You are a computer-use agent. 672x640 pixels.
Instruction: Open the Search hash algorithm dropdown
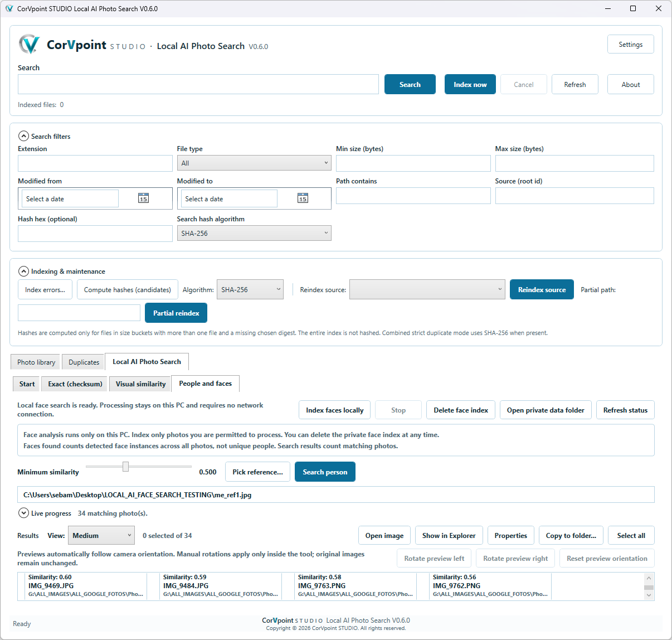coord(254,233)
